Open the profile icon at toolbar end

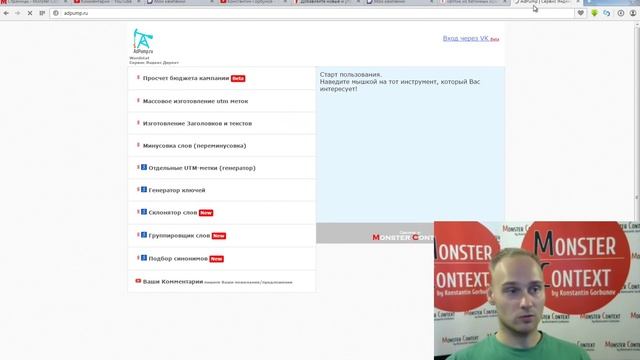coord(633,13)
